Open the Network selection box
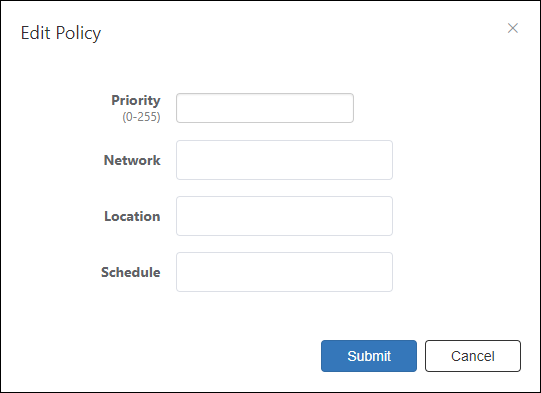The height and width of the screenshot is (393, 541). point(284,160)
